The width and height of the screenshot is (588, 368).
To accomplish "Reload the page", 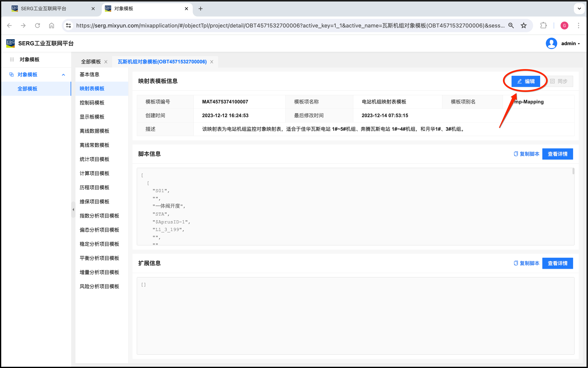I will (x=37, y=26).
